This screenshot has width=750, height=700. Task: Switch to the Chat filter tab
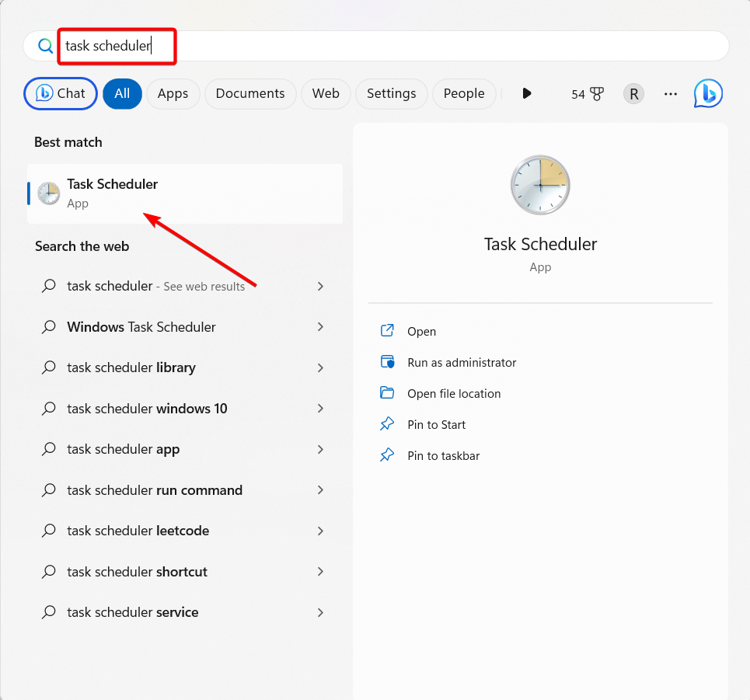61,94
